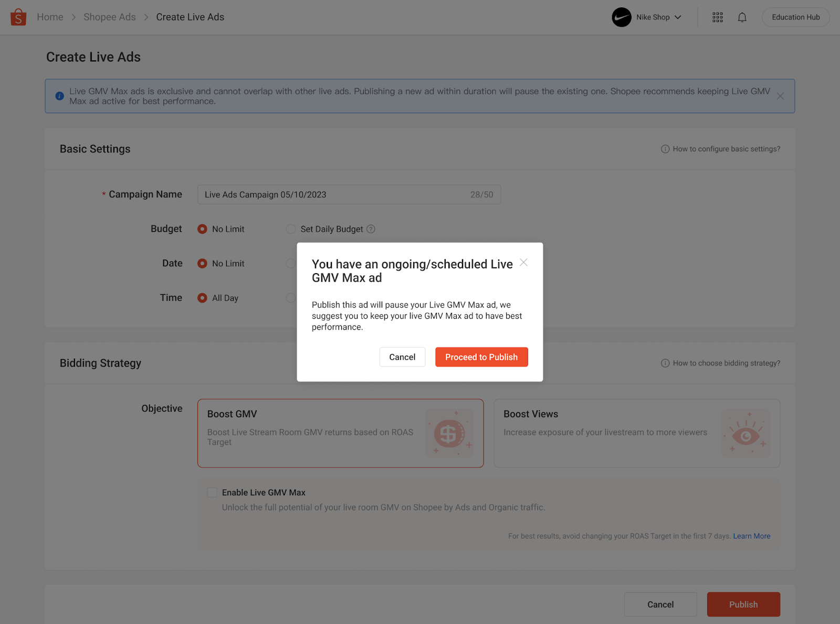Click the bottom Cancel button
This screenshot has width=840, height=624.
click(x=660, y=605)
